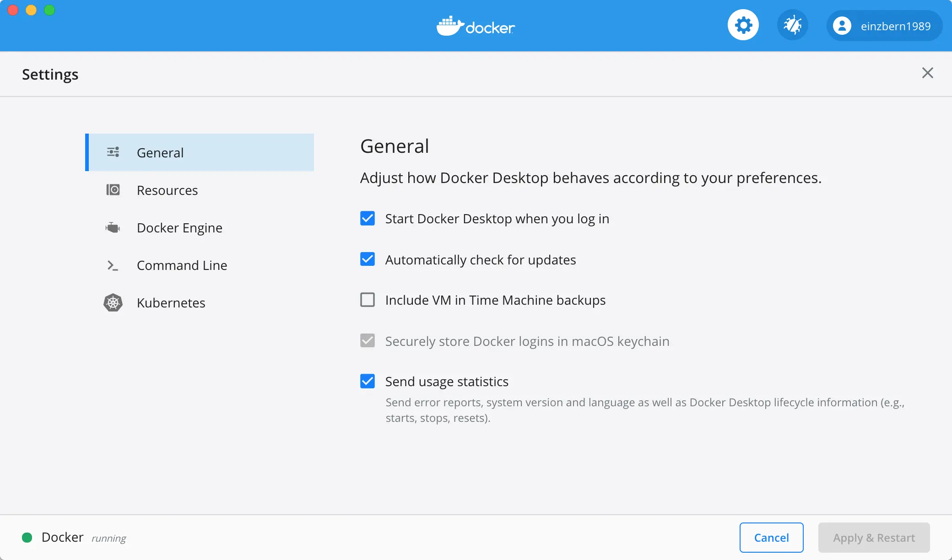Click the Docker Engine icon in sidebar

[113, 227]
